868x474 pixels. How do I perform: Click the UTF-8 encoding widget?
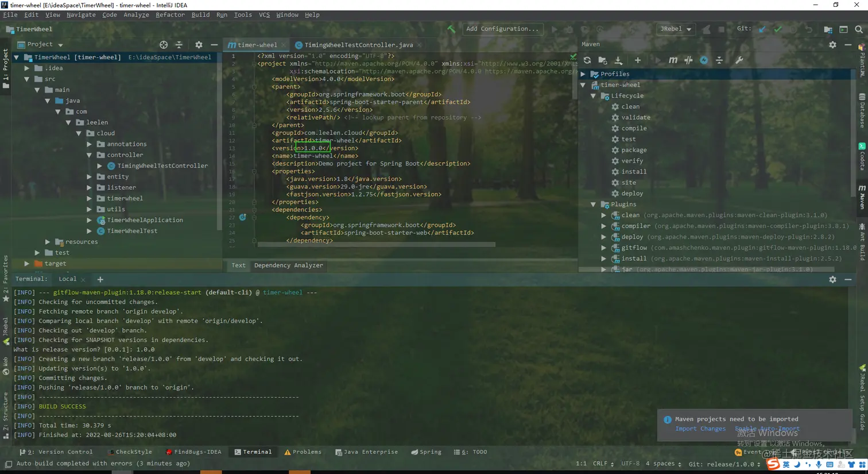(630, 464)
